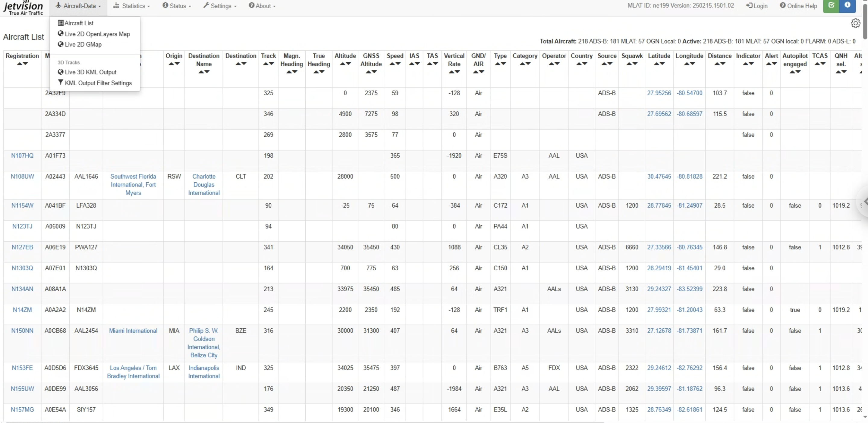Screen dimensions: 868x423
Task: Choose Aircraft List menu entry
Action: pyautogui.click(x=76, y=23)
